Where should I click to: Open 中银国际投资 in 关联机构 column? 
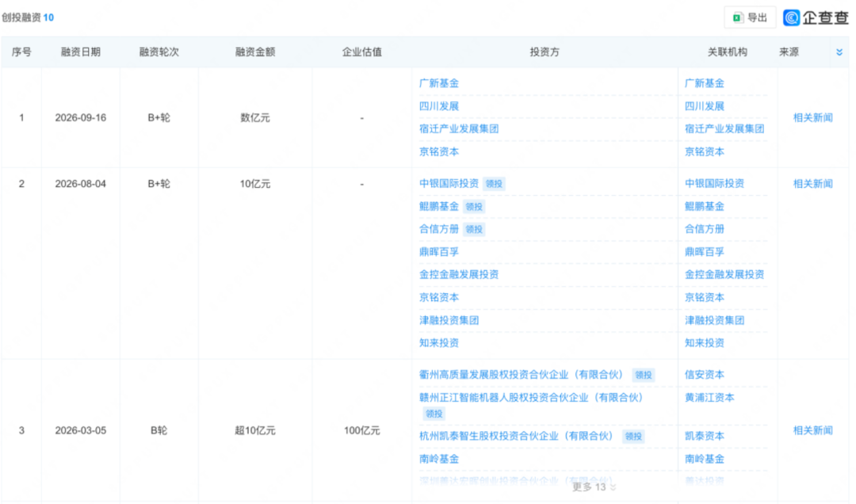[714, 184]
